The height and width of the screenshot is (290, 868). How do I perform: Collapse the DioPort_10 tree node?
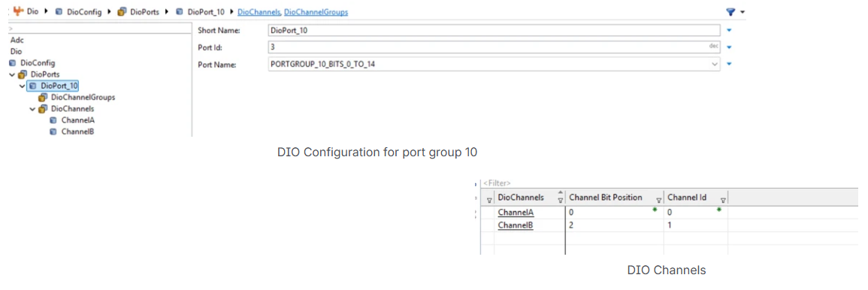(x=22, y=86)
